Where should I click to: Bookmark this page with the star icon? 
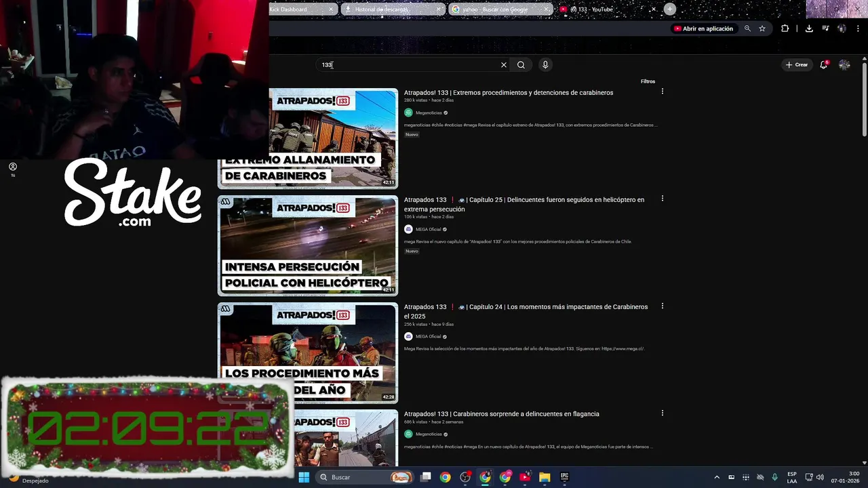pos(762,28)
